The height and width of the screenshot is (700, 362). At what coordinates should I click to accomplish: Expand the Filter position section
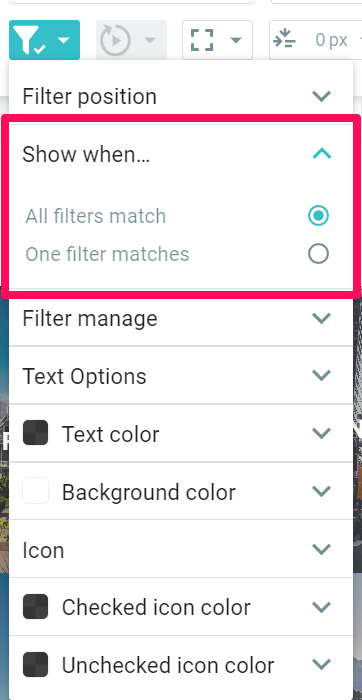[x=181, y=96]
